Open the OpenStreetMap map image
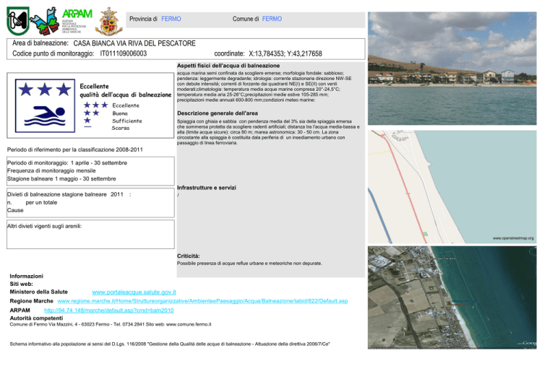This screenshot has width=555, height=392. (x=452, y=187)
